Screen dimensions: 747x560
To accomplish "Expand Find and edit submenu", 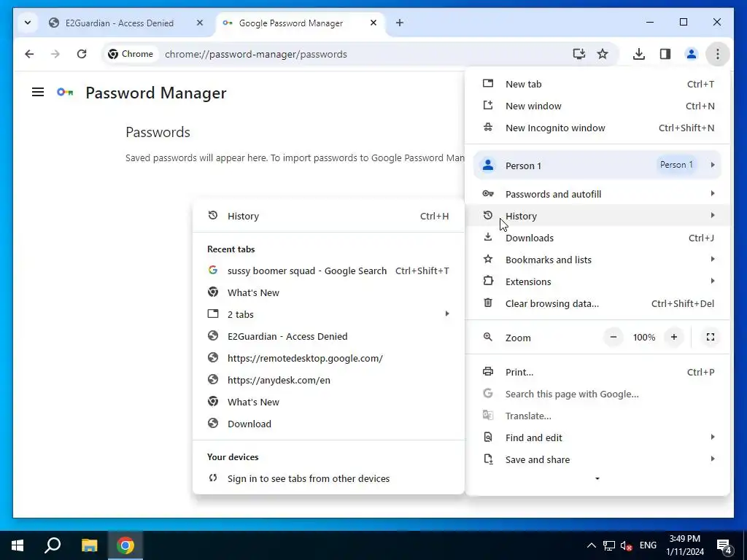I will click(x=598, y=437).
